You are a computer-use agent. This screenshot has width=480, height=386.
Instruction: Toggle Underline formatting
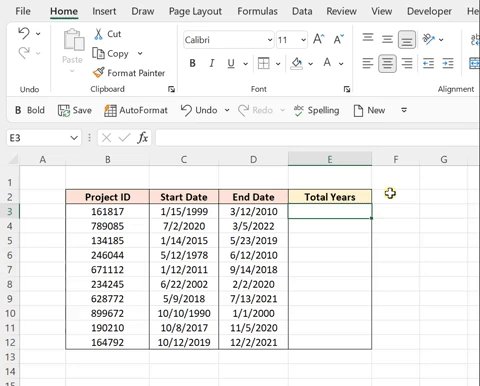point(231,63)
